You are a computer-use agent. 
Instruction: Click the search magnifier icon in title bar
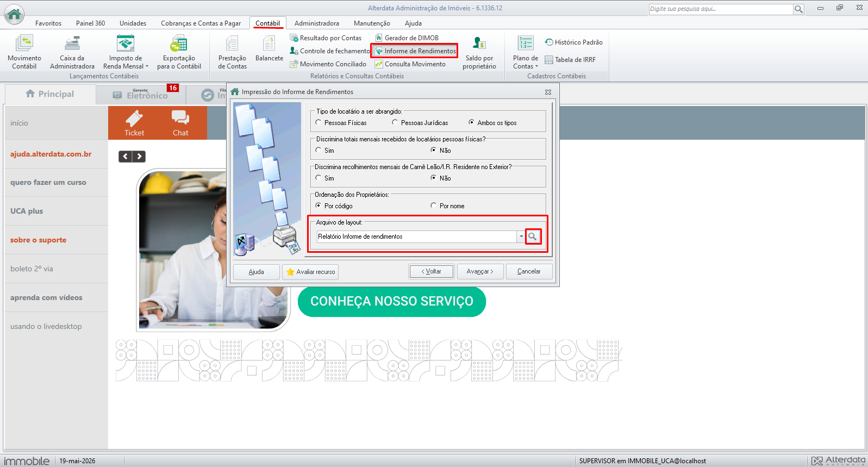click(798, 9)
